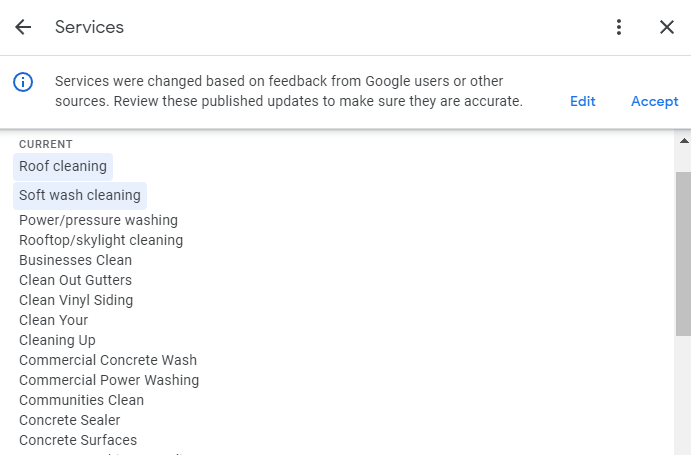Open the three-dot more options menu
The width and height of the screenshot is (691, 455).
pos(620,27)
